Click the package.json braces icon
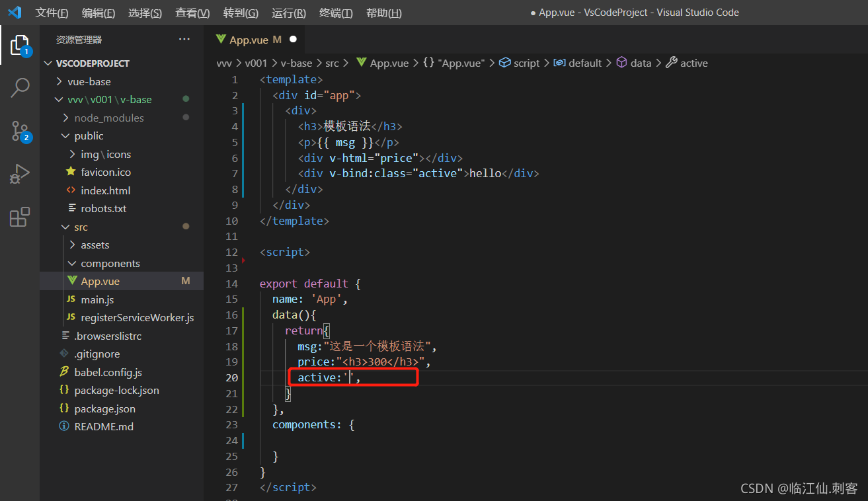 click(64, 408)
